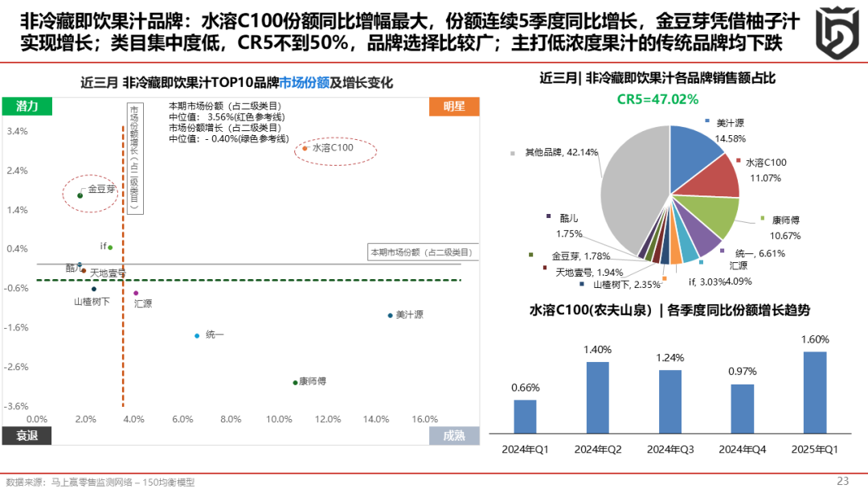Click the 1.24% bar value label
The height and width of the screenshot is (489, 868).
(x=669, y=358)
